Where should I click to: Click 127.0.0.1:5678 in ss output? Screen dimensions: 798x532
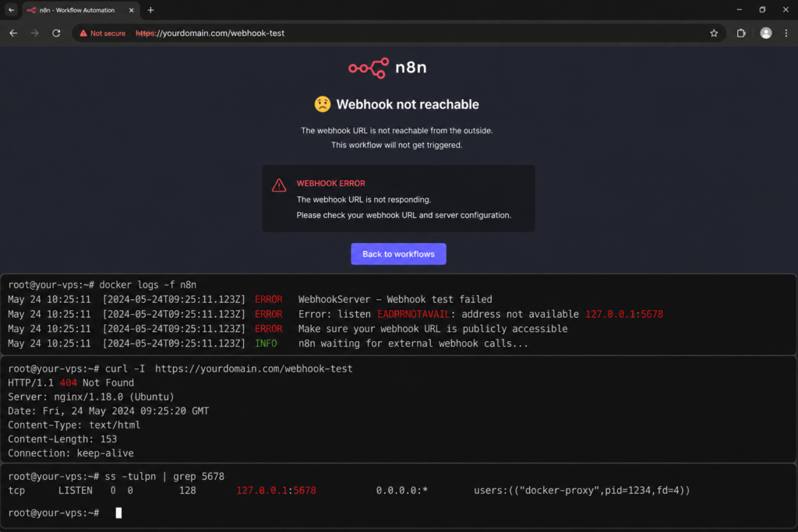[x=277, y=491]
